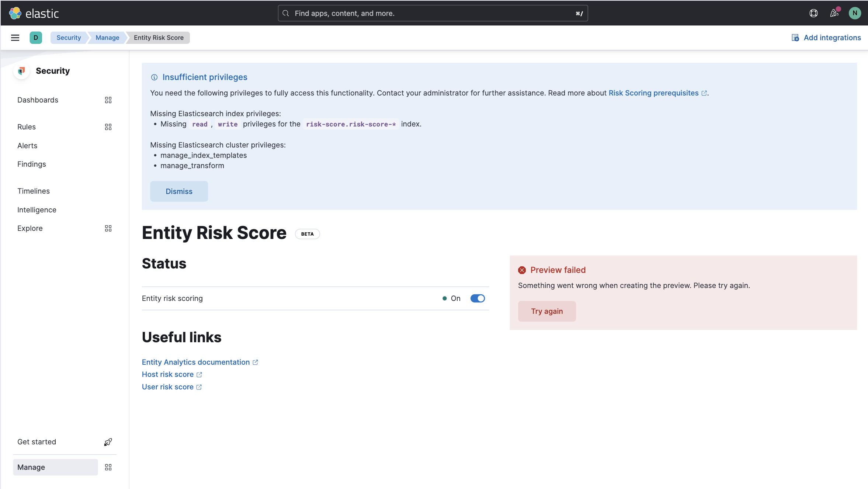Click the search magnifier icon
This screenshot has width=868, height=489.
[x=286, y=13]
